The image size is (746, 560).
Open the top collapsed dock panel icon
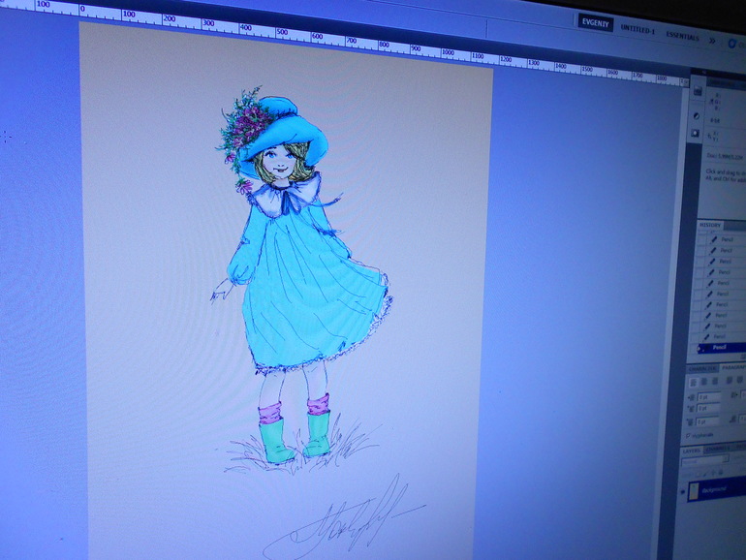tap(697, 90)
